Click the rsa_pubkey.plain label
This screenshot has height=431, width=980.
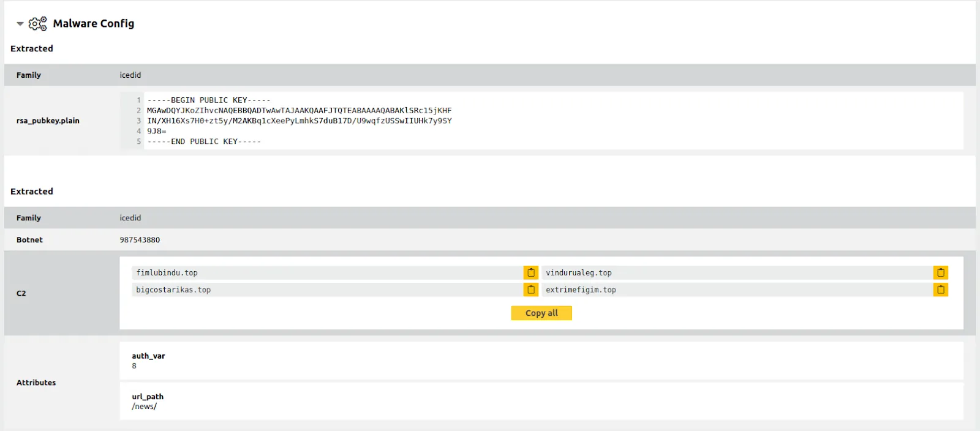(48, 121)
